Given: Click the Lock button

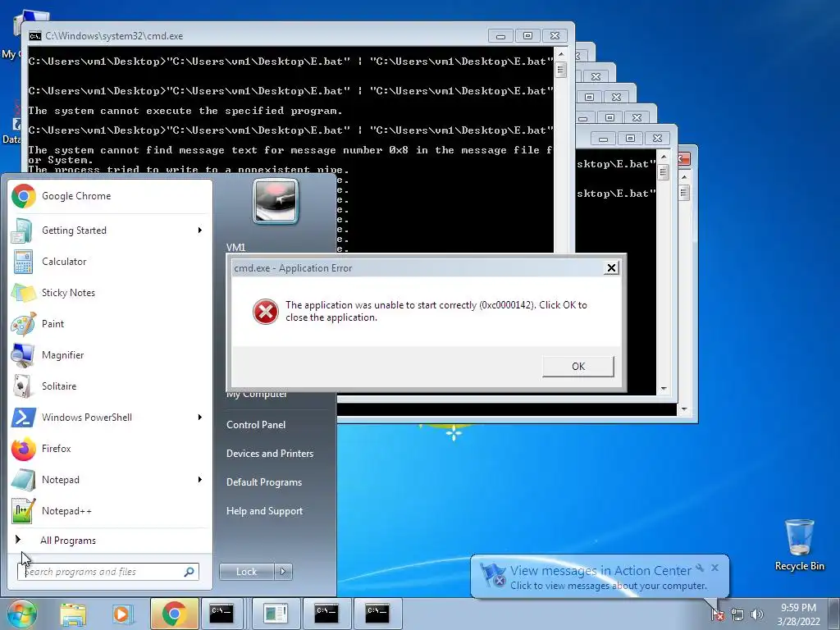Looking at the screenshot, I should coord(246,572).
